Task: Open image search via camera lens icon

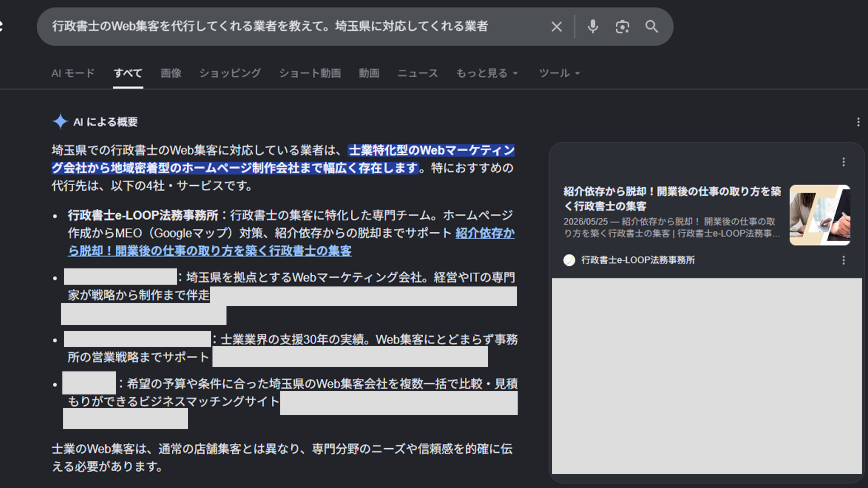Action: 622,27
